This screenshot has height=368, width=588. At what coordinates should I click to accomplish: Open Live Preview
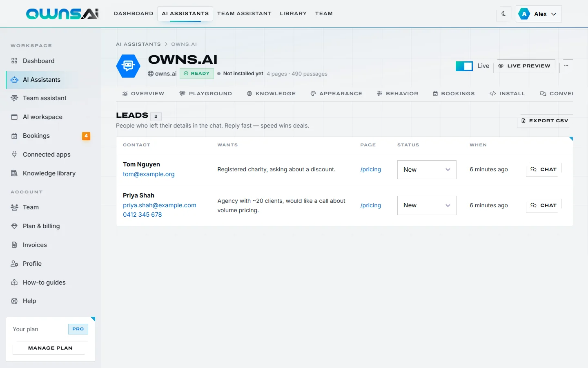524,66
